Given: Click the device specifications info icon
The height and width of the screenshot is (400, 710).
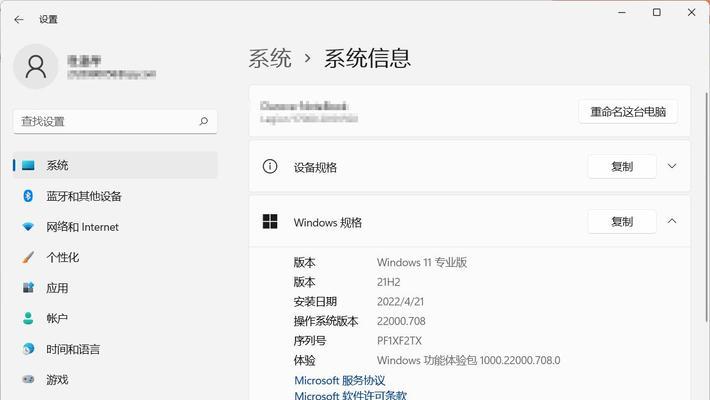Looking at the screenshot, I should pos(270,167).
